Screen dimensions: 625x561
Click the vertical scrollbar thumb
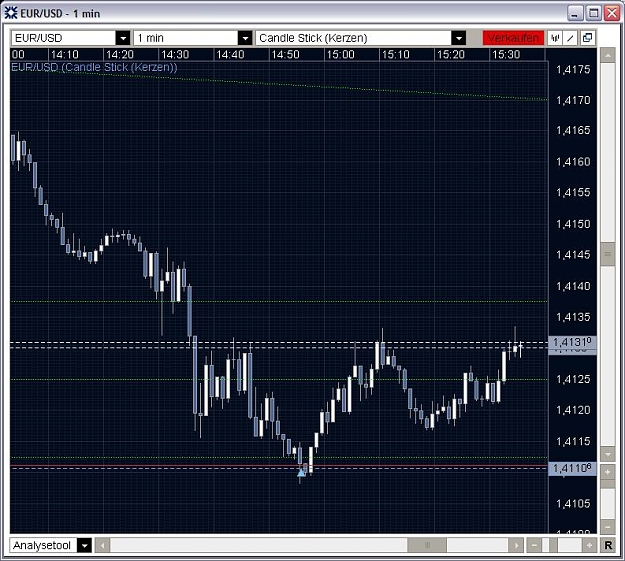608,254
